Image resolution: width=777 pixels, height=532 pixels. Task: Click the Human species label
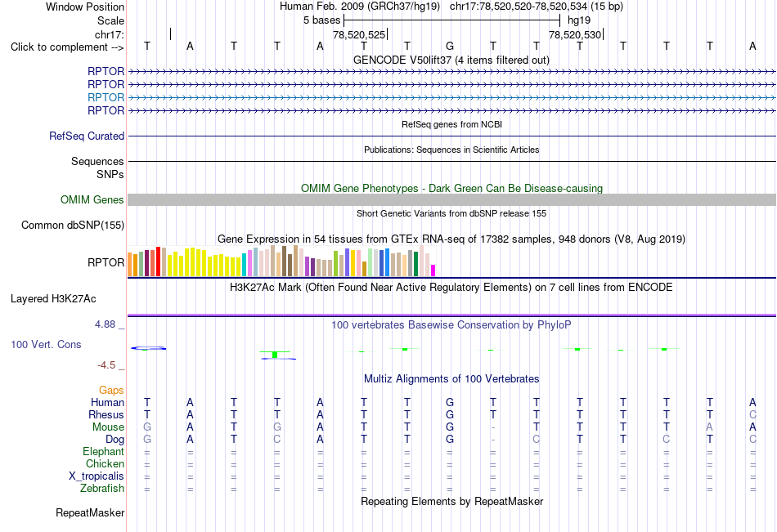coord(107,402)
